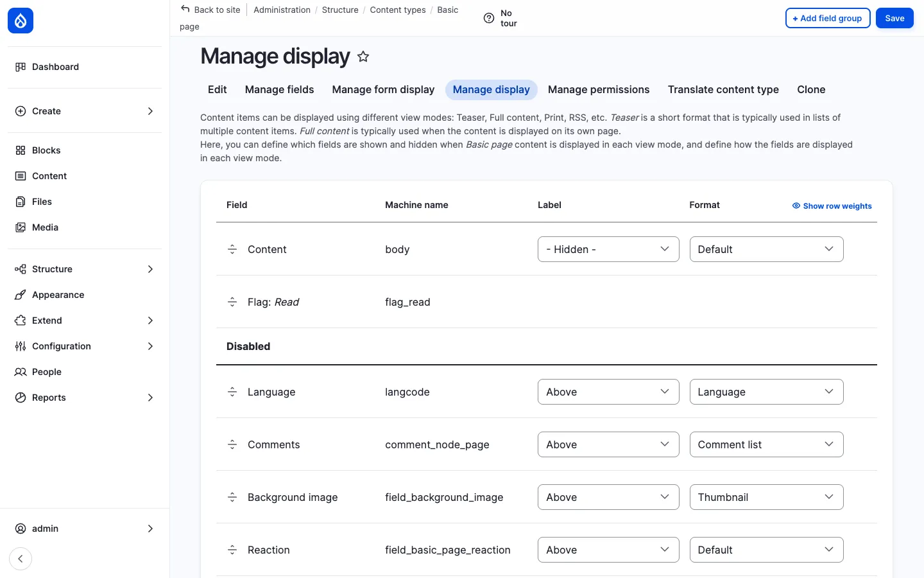This screenshot has height=578, width=924.
Task: Click drag handle for Reaction row
Action: [x=232, y=550]
